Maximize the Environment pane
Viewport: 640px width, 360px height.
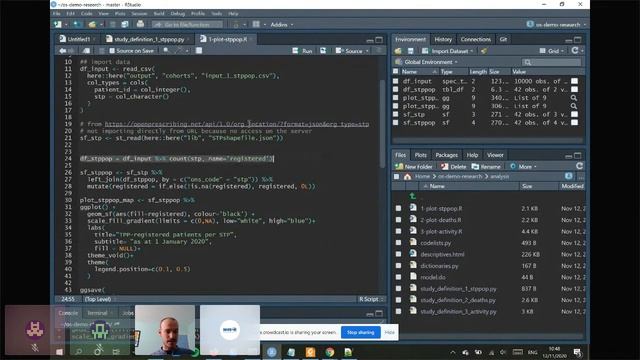pyautogui.click(x=578, y=40)
